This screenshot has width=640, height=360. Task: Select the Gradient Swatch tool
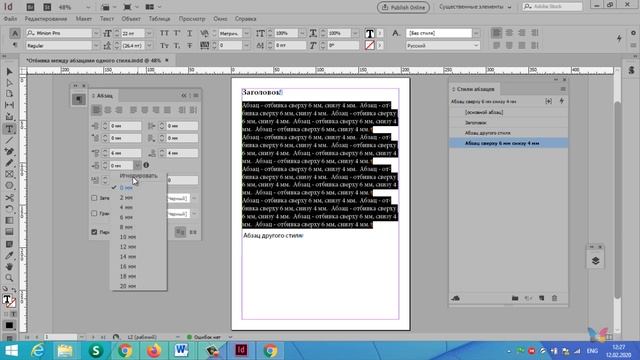(x=9, y=220)
